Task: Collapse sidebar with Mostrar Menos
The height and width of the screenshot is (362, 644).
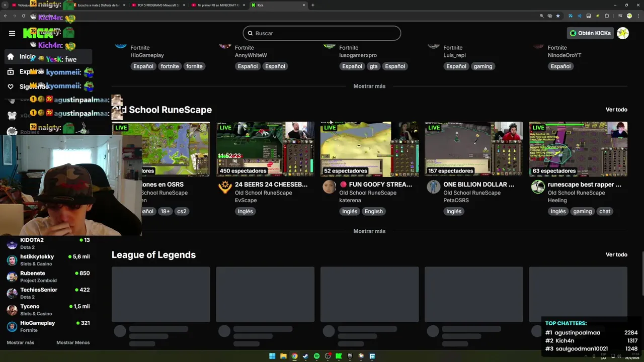Action: tap(73, 342)
